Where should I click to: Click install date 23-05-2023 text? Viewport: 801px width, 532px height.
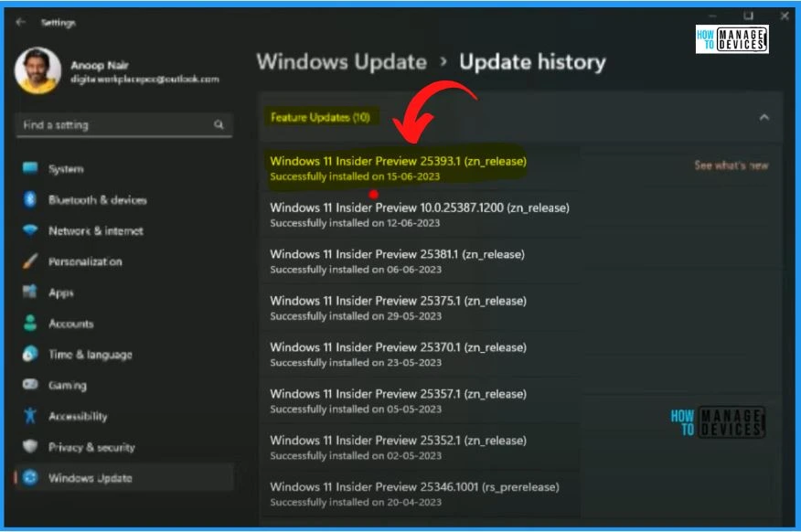(x=414, y=362)
